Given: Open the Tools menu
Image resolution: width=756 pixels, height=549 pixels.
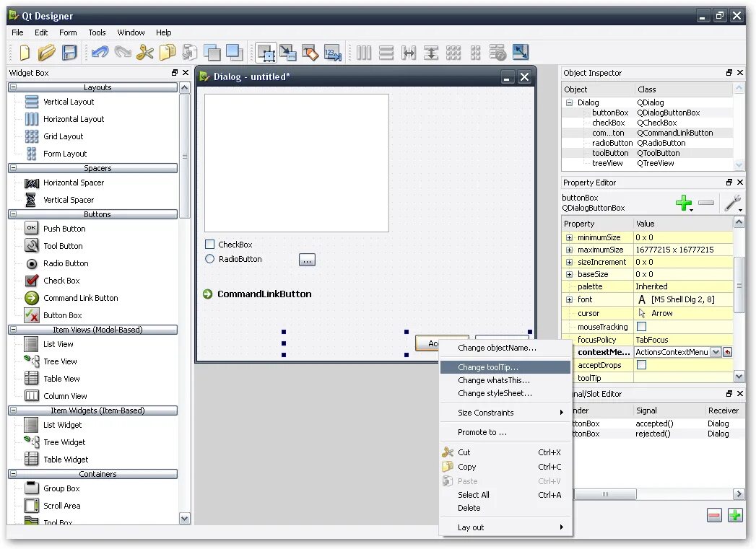Looking at the screenshot, I should pyautogui.click(x=97, y=32).
